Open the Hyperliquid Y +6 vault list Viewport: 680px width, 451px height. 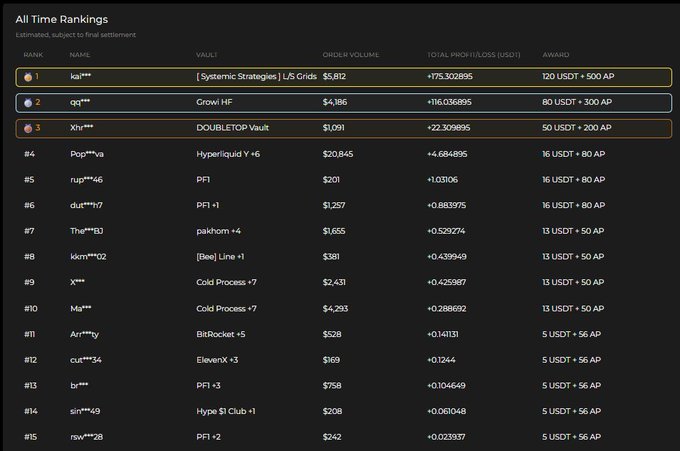(x=228, y=154)
